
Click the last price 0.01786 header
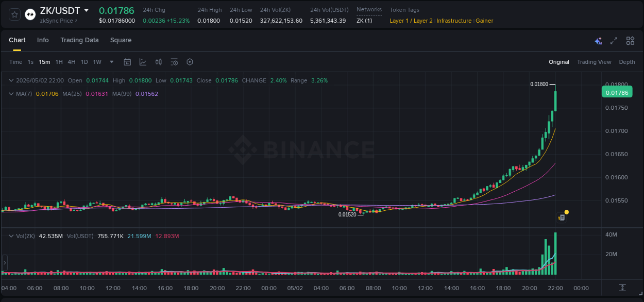pos(116,10)
